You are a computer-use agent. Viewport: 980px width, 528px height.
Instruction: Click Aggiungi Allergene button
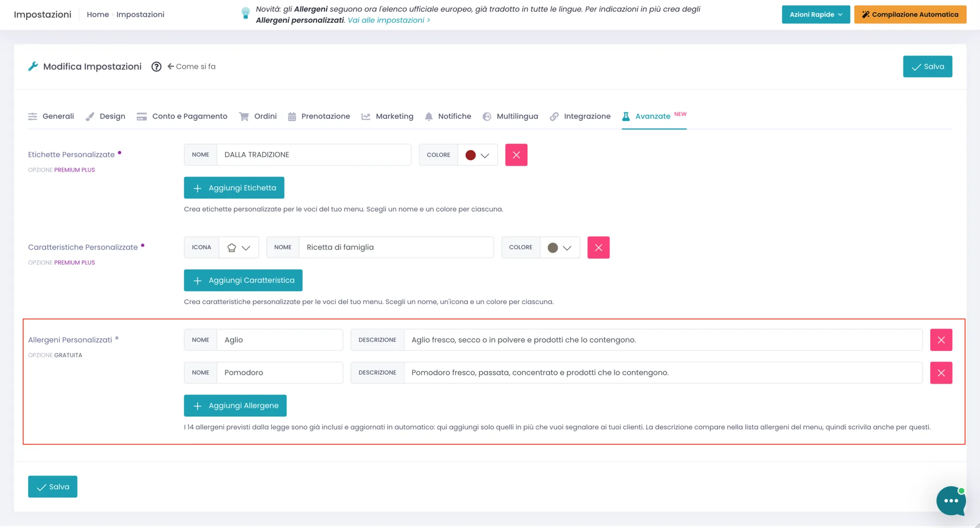(x=235, y=406)
